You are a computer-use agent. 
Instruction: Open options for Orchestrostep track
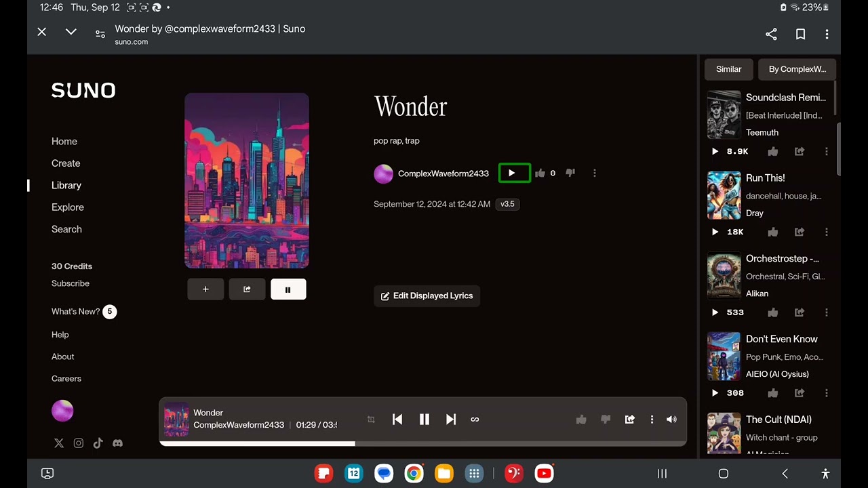827,312
